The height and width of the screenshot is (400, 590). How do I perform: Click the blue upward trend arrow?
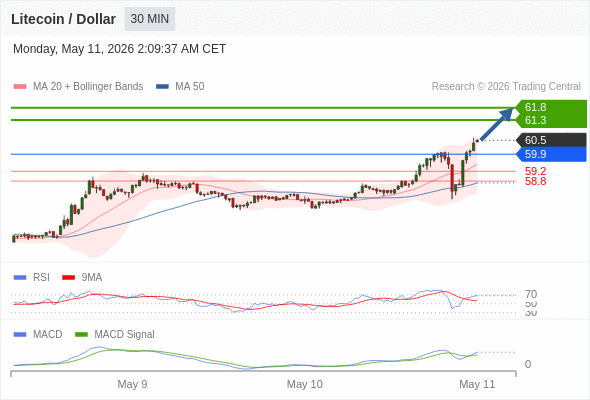497,125
